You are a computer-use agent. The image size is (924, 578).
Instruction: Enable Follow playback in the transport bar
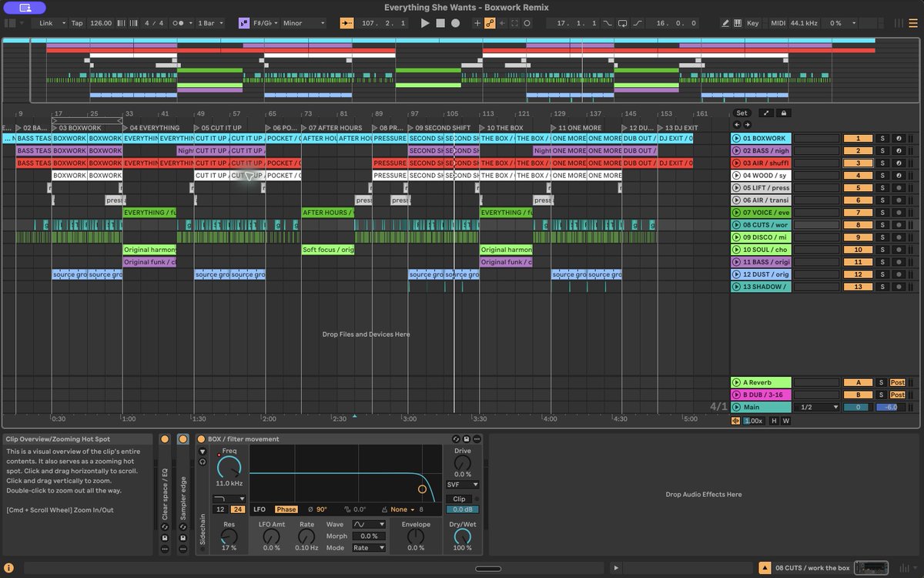coord(346,23)
